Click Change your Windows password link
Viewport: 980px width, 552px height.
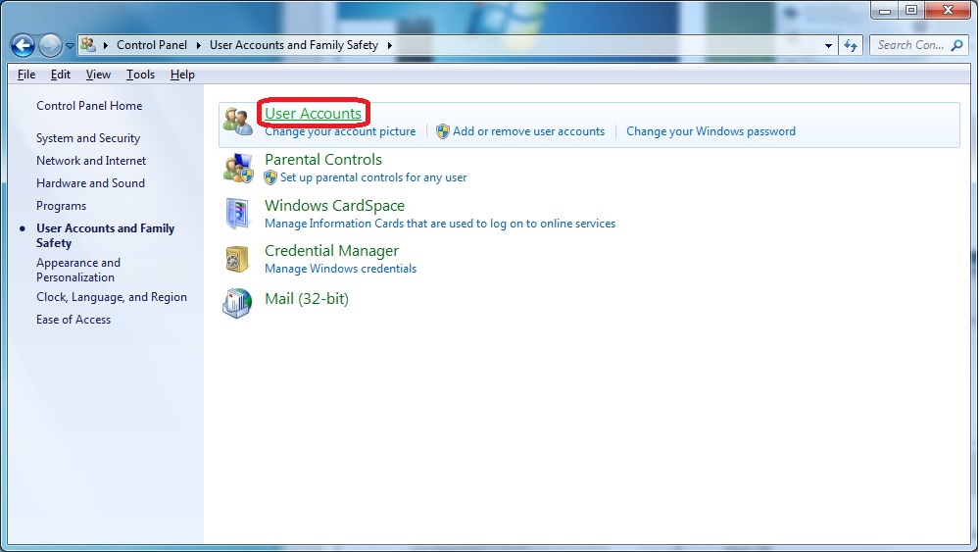pos(710,131)
